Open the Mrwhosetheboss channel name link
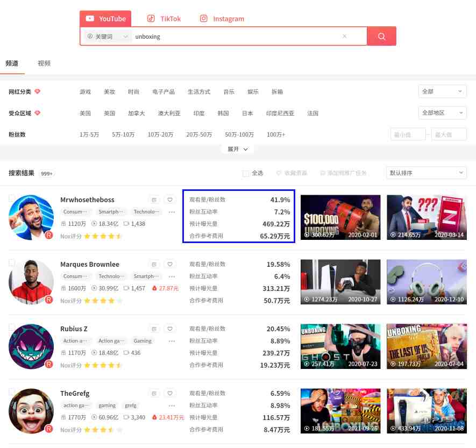The width and height of the screenshot is (476, 448). click(88, 200)
